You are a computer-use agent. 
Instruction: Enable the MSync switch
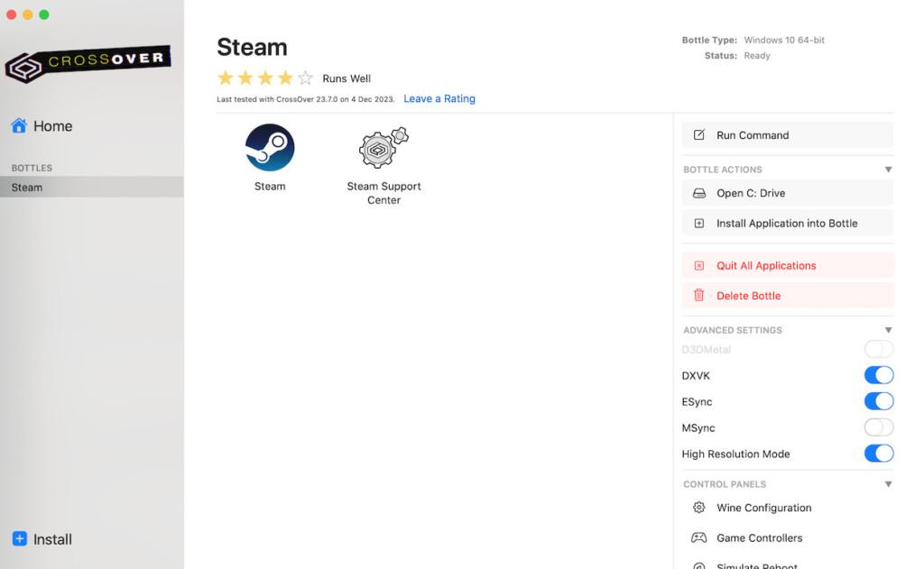[x=879, y=427]
